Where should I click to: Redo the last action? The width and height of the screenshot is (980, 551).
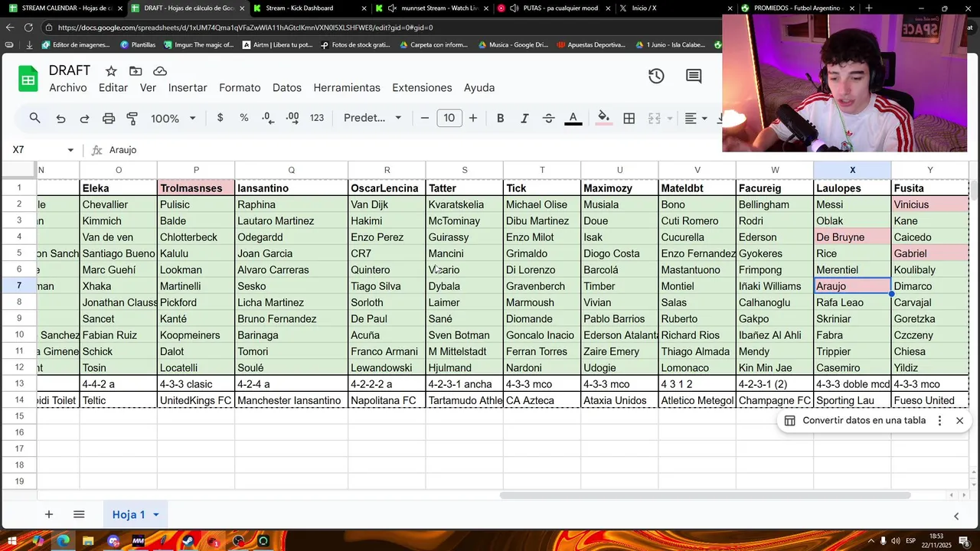tap(84, 119)
